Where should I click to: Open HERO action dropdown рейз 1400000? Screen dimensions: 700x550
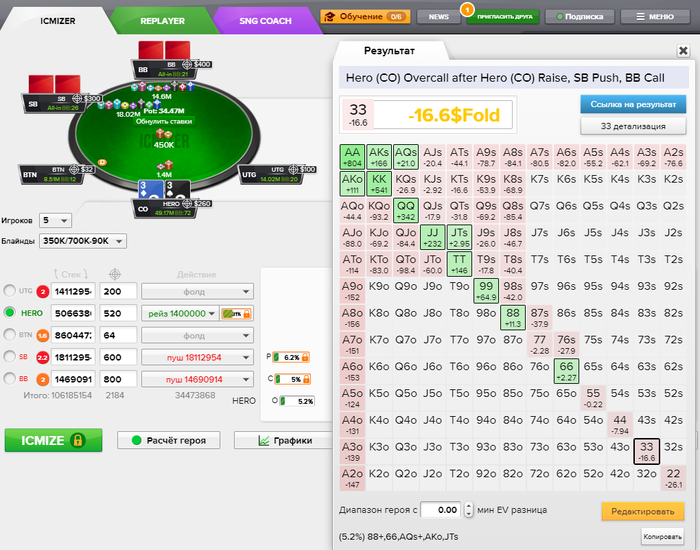180,313
